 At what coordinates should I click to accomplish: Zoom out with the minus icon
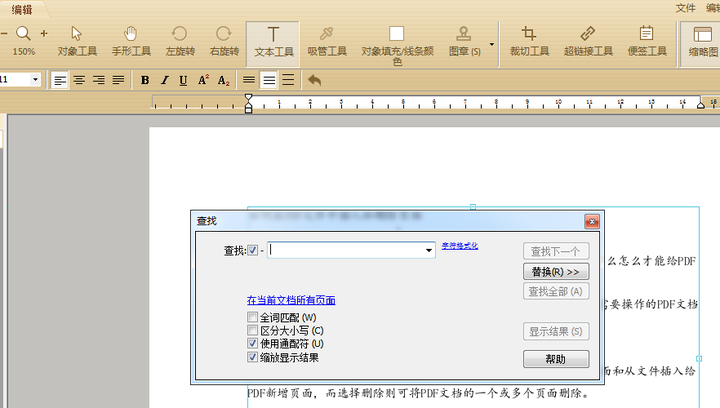point(4,34)
